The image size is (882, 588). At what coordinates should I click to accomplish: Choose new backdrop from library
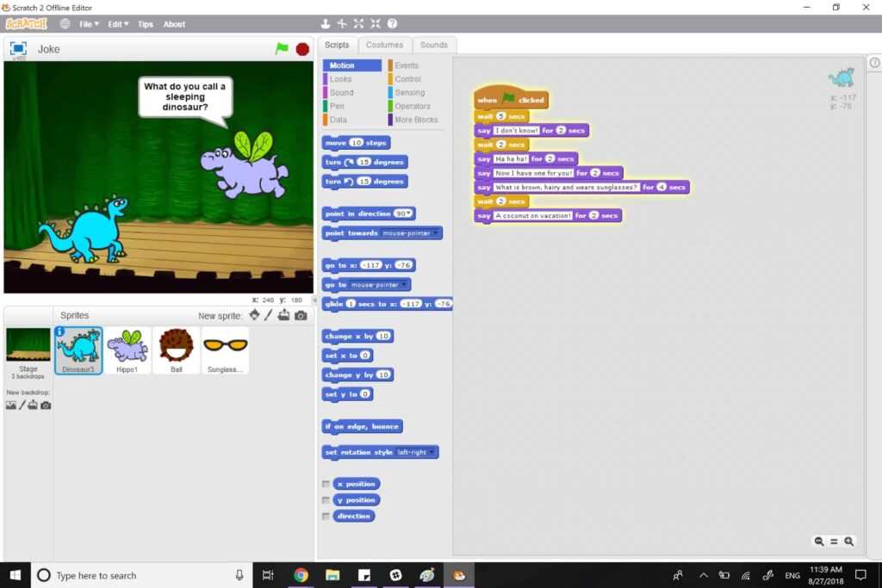coord(10,405)
